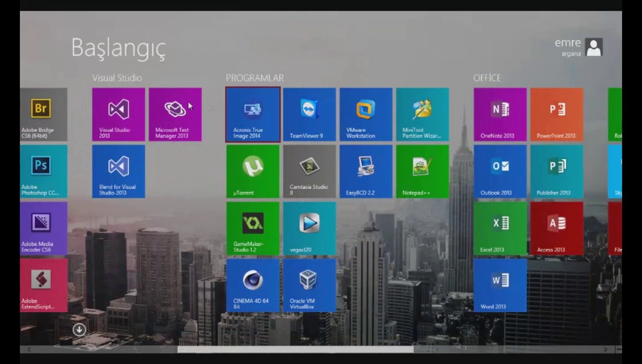This screenshot has width=642, height=364.
Task: Open MiniTool Partition Wizard tile
Action: click(x=423, y=115)
